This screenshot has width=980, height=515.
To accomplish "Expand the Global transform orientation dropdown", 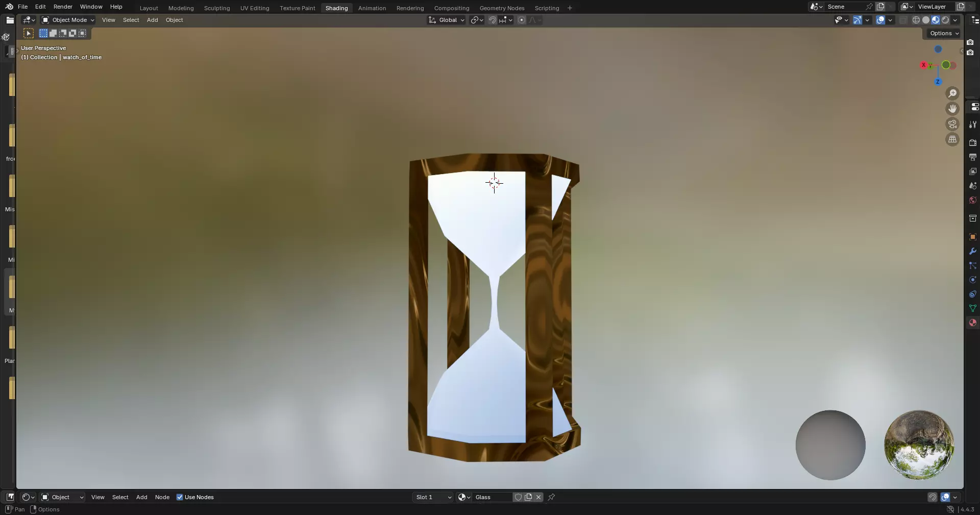I will pyautogui.click(x=447, y=20).
